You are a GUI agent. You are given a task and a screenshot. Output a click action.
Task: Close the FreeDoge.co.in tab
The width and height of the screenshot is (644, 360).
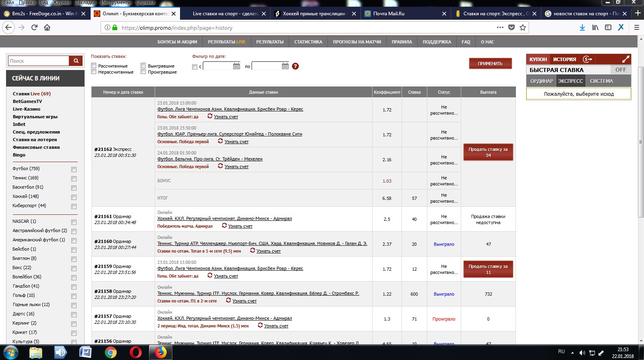83,13
